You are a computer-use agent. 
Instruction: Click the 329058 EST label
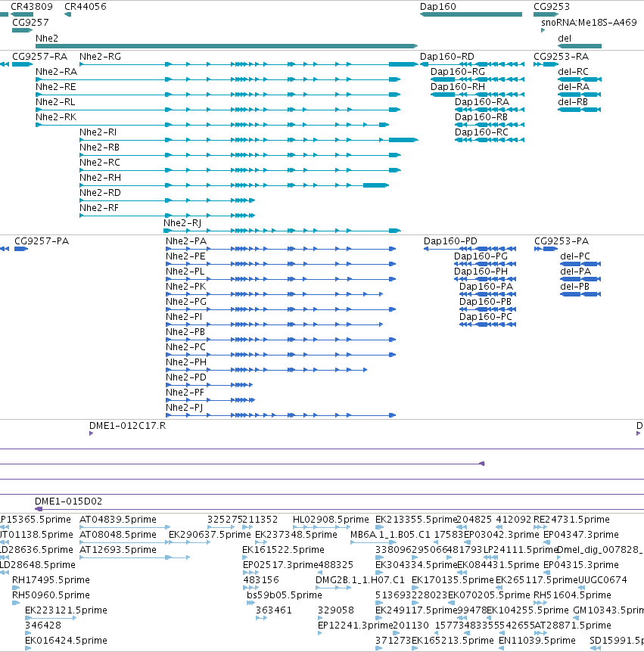(x=336, y=610)
